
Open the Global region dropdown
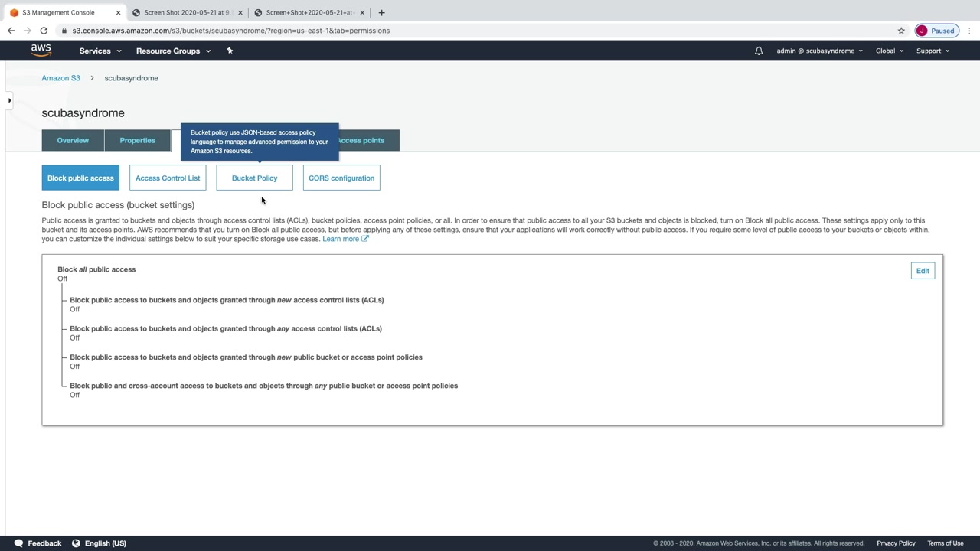890,51
